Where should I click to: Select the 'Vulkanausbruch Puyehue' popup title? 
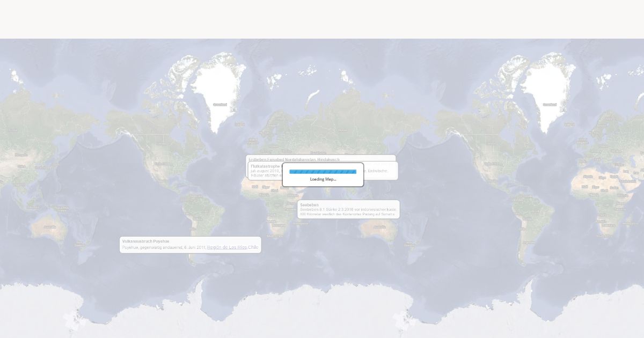(145, 241)
